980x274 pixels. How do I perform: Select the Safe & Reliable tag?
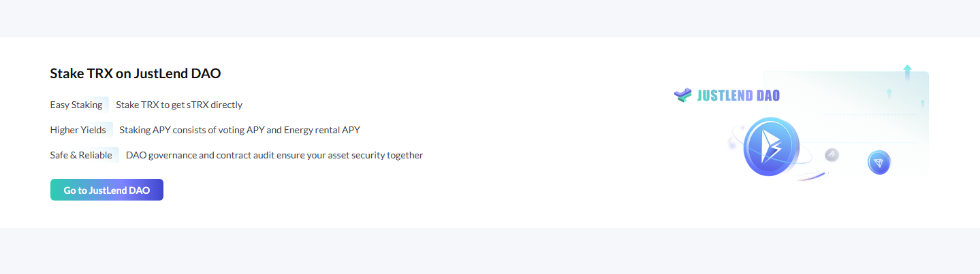81,155
